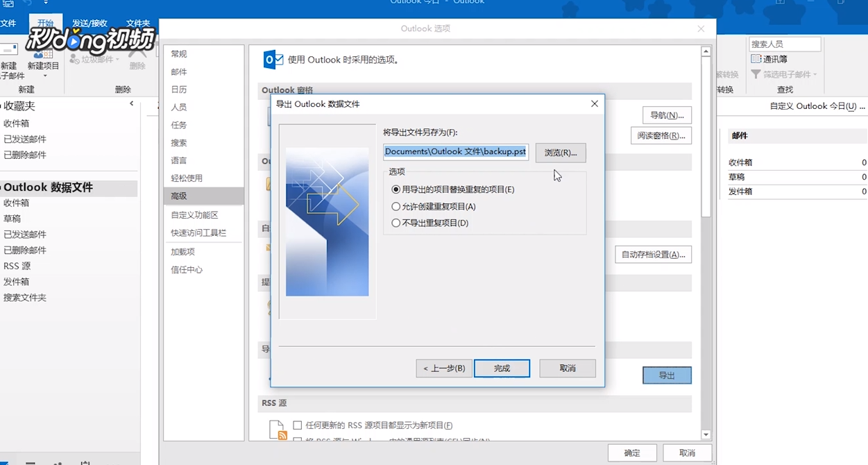Switch to the 文件夹 ribbon tab

138,24
